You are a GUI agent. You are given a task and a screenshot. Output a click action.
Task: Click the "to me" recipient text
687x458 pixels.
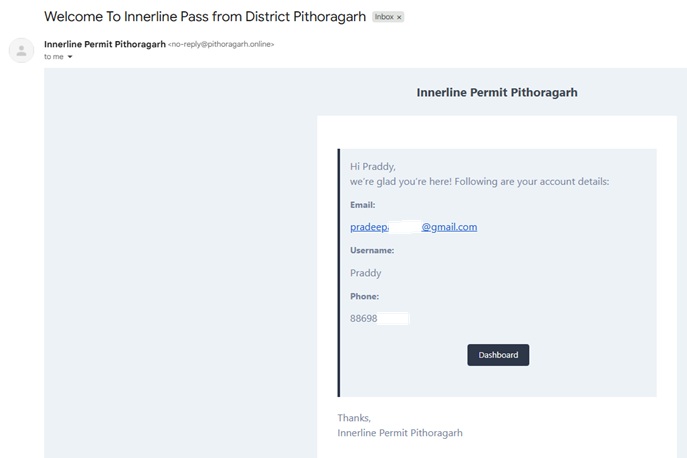coord(53,57)
